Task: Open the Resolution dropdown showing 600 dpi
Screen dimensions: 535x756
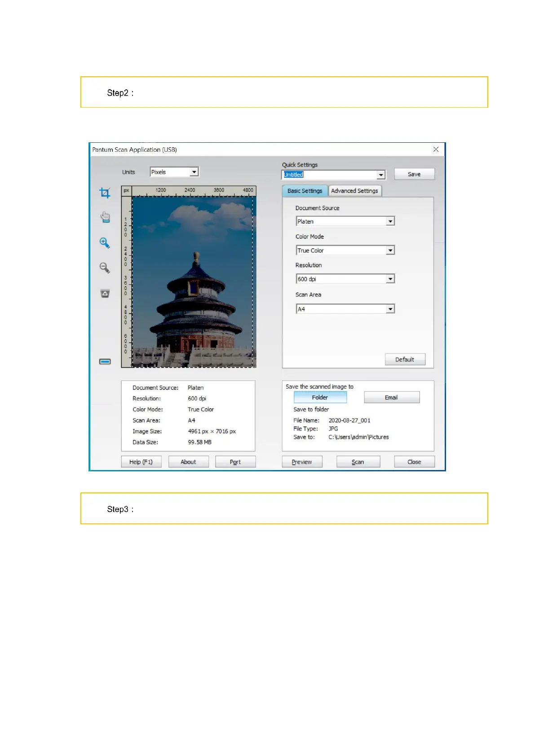Action: (x=345, y=279)
